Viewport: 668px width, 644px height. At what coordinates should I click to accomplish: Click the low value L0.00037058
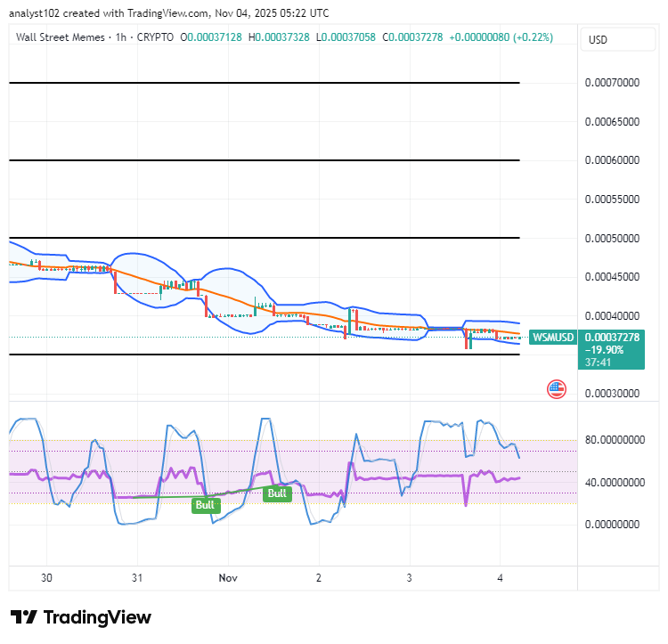(346, 37)
